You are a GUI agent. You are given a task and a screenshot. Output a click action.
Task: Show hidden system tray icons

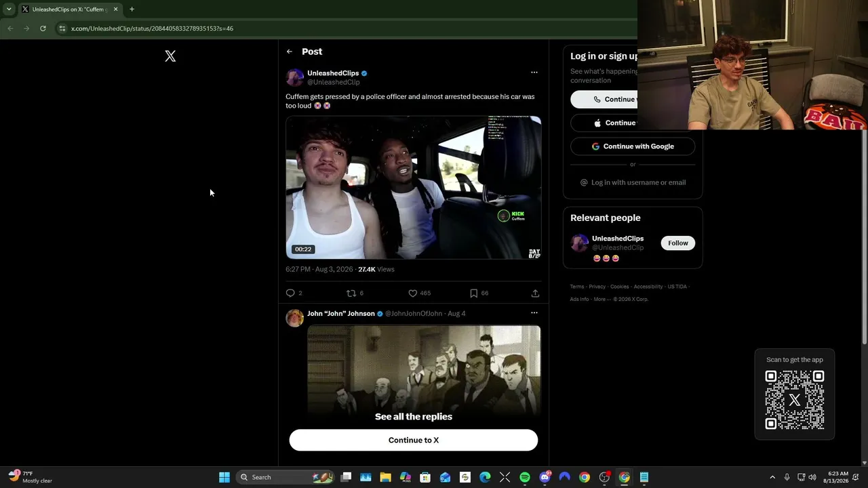(x=772, y=477)
